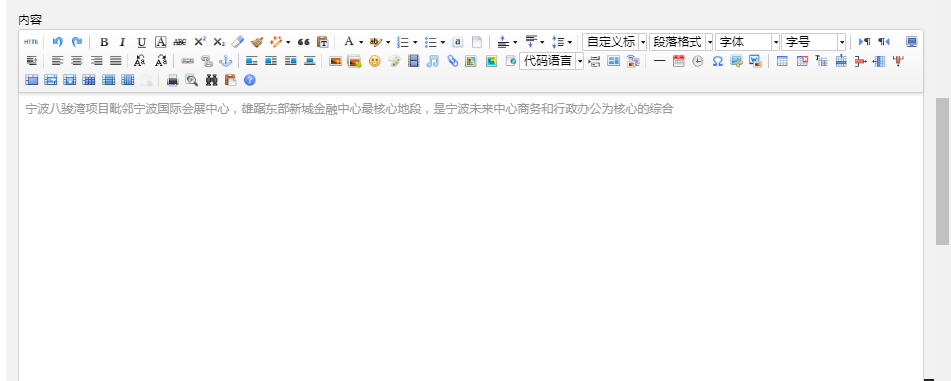
Task: Expand the 字体 font family dropdown
Action: (x=747, y=42)
